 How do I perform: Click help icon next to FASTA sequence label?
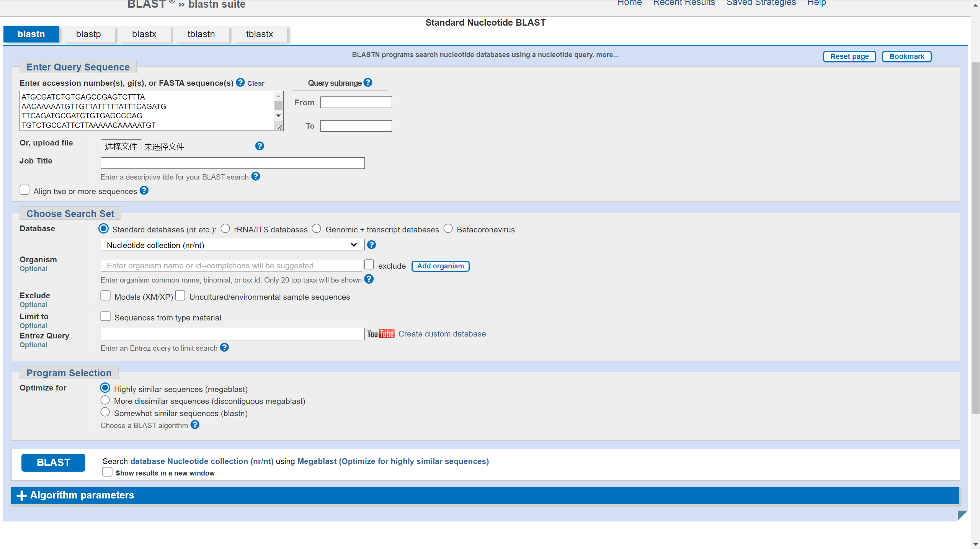(240, 82)
